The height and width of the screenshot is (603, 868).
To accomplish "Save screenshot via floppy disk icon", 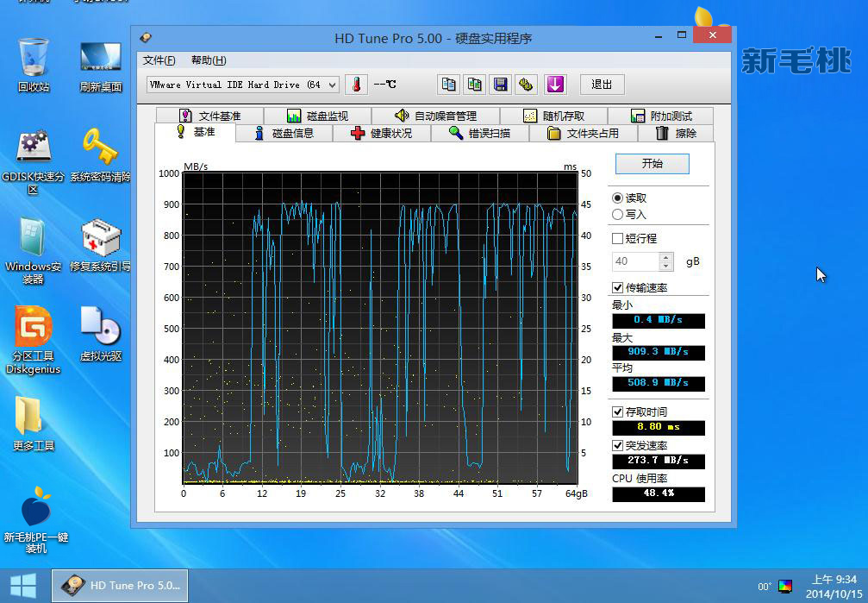I will coord(501,85).
